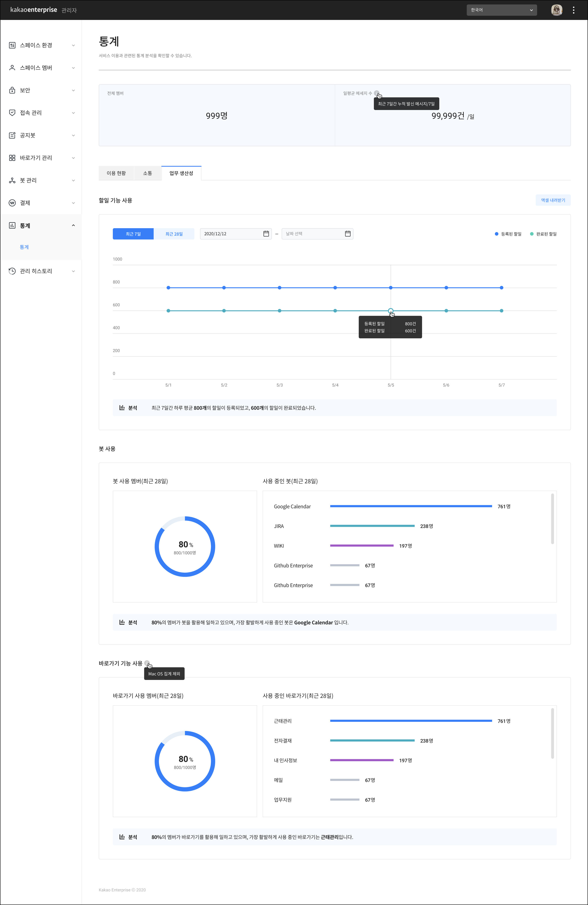Viewport: 588px width, 905px height.
Task: Open calendar icon for start date 2020/12/12
Action: [x=266, y=233]
